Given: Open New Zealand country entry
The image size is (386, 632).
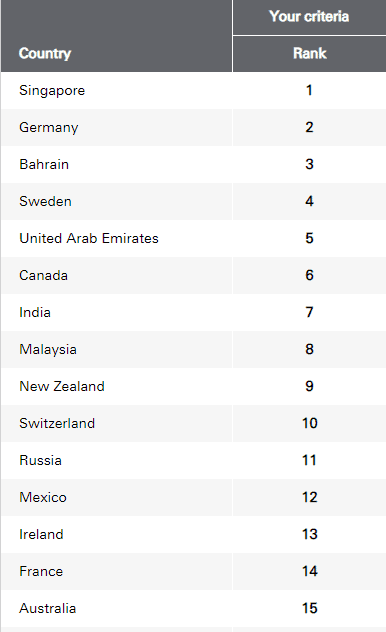Looking at the screenshot, I should tap(62, 386).
